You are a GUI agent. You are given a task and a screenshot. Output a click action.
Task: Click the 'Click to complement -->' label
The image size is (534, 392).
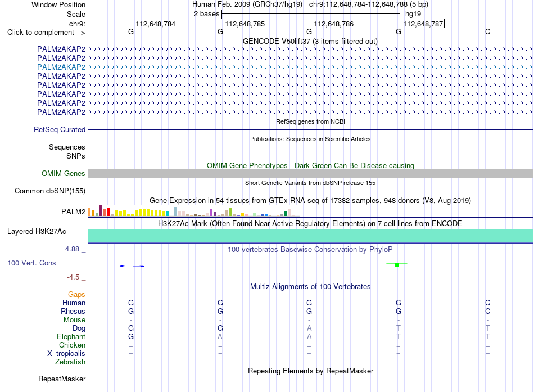[46, 33]
